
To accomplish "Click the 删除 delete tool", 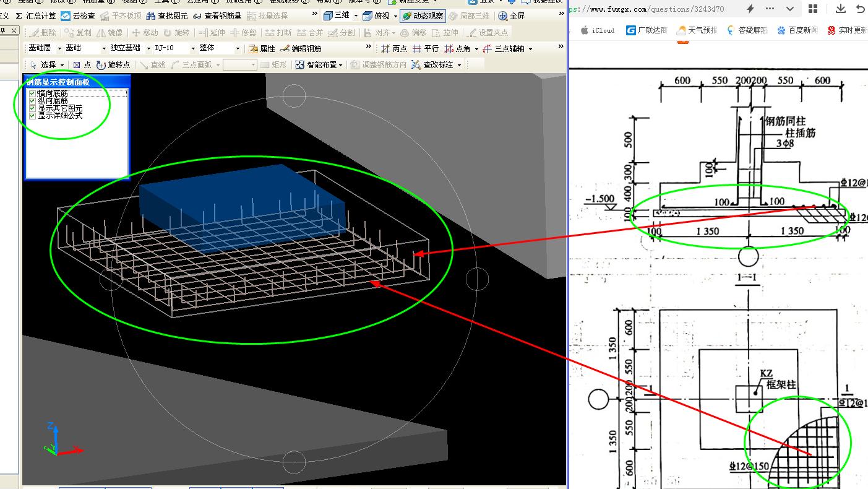I will [43, 32].
